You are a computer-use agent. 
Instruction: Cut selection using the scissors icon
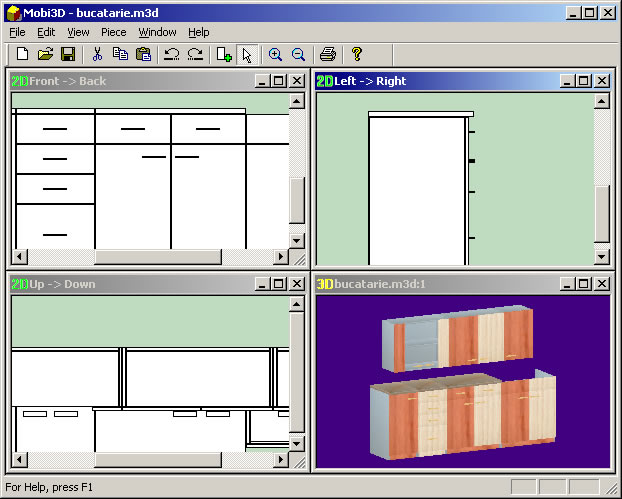coord(97,54)
